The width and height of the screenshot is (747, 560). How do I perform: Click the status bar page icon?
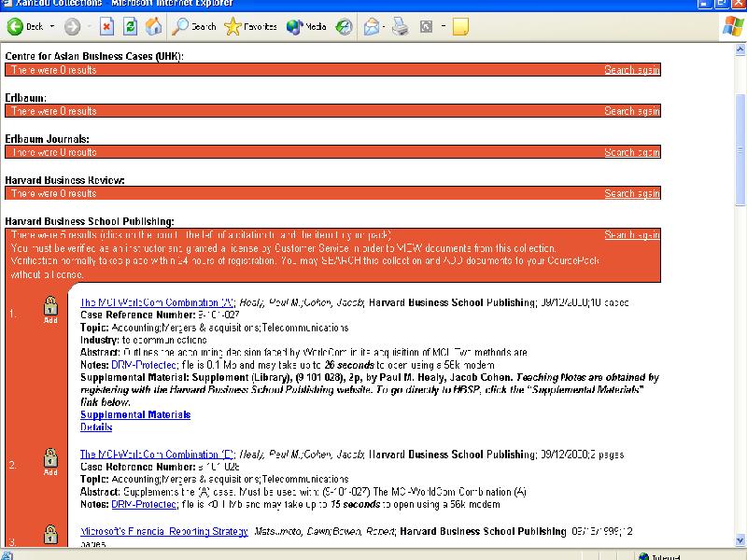pyautogui.click(x=7, y=555)
